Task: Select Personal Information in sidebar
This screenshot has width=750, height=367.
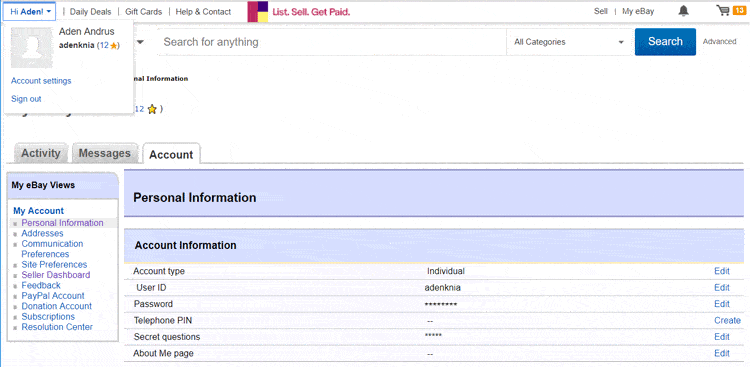Action: (62, 223)
